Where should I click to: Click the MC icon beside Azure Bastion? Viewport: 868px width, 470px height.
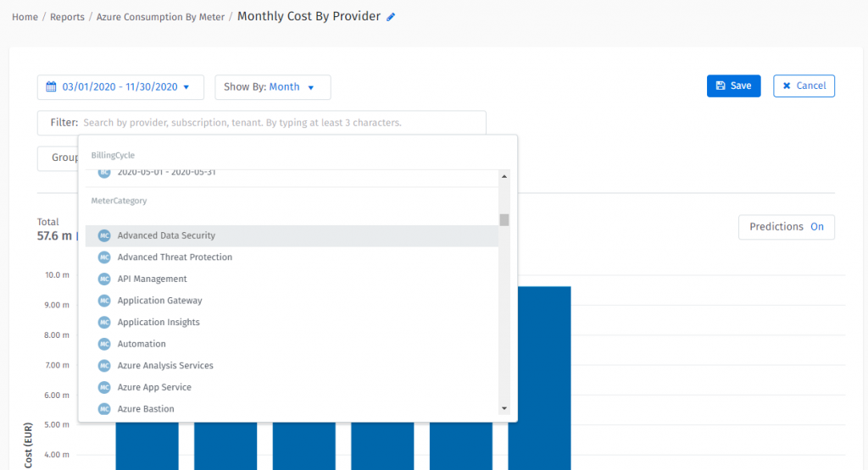click(104, 410)
